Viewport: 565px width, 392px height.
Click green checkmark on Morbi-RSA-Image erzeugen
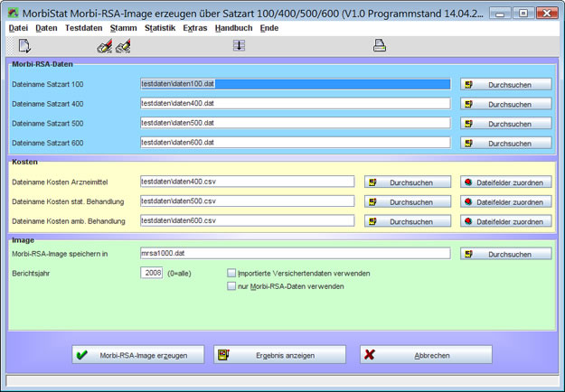(82, 355)
